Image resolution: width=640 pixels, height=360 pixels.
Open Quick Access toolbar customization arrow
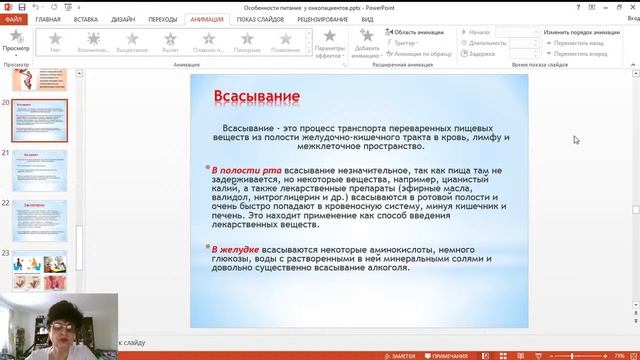tap(79, 7)
